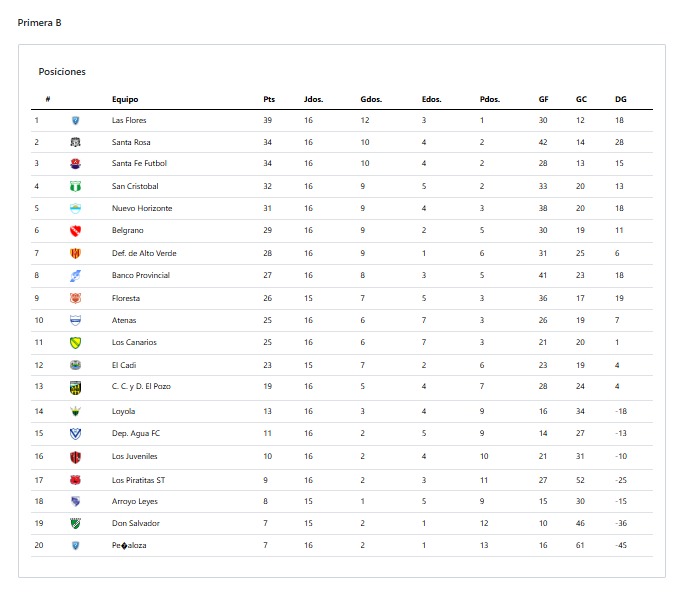Click the Primera B title text
Image resolution: width=683 pixels, height=598 pixels.
[39, 23]
